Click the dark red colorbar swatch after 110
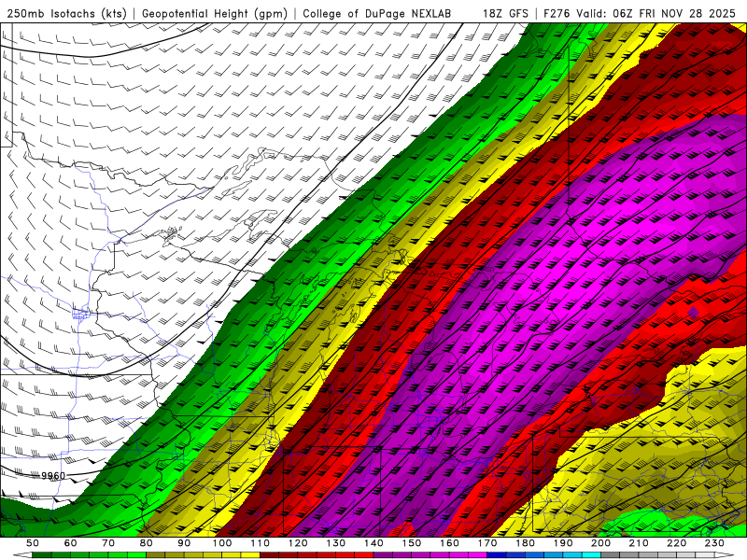Viewport: 747px width, 560px height. pos(269,555)
